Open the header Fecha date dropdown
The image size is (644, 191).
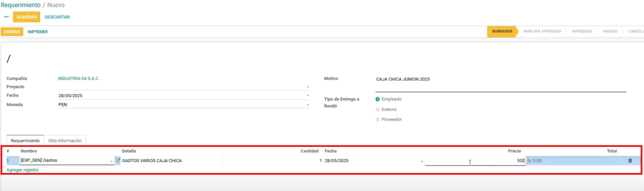tap(308, 96)
